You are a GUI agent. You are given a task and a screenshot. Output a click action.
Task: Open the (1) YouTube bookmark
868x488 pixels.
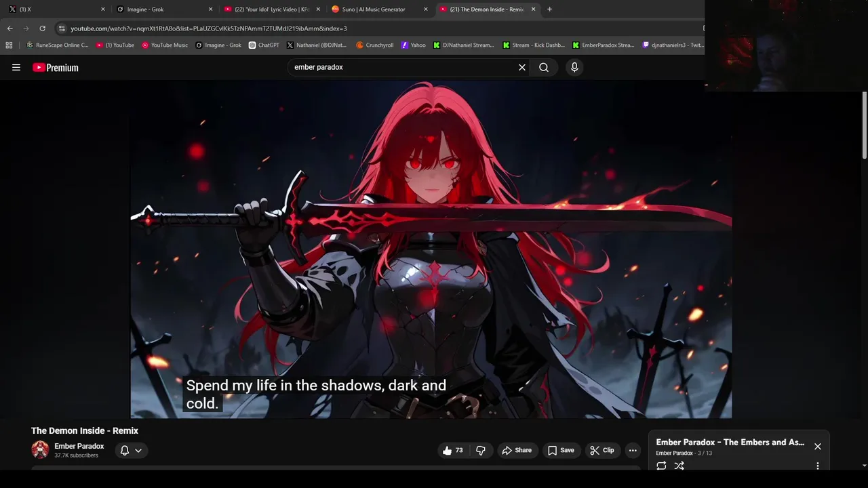(115, 45)
